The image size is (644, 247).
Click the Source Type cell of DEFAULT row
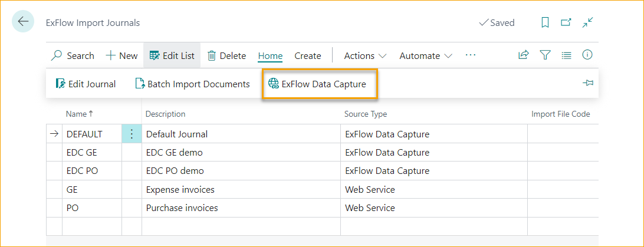click(434, 134)
